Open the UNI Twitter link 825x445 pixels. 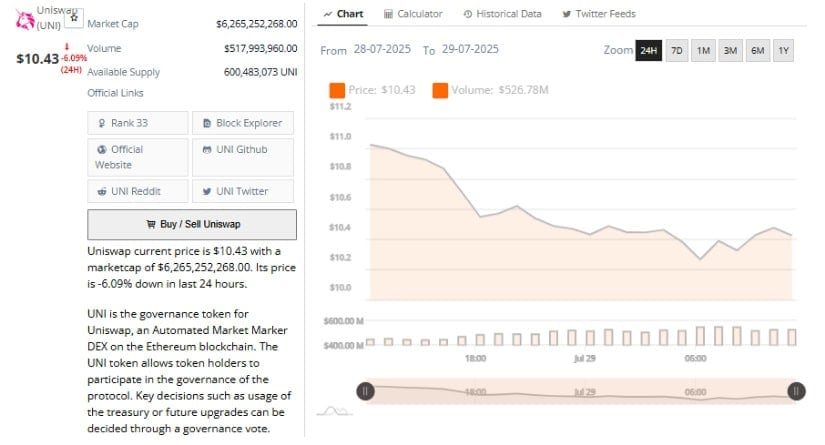coord(243,191)
